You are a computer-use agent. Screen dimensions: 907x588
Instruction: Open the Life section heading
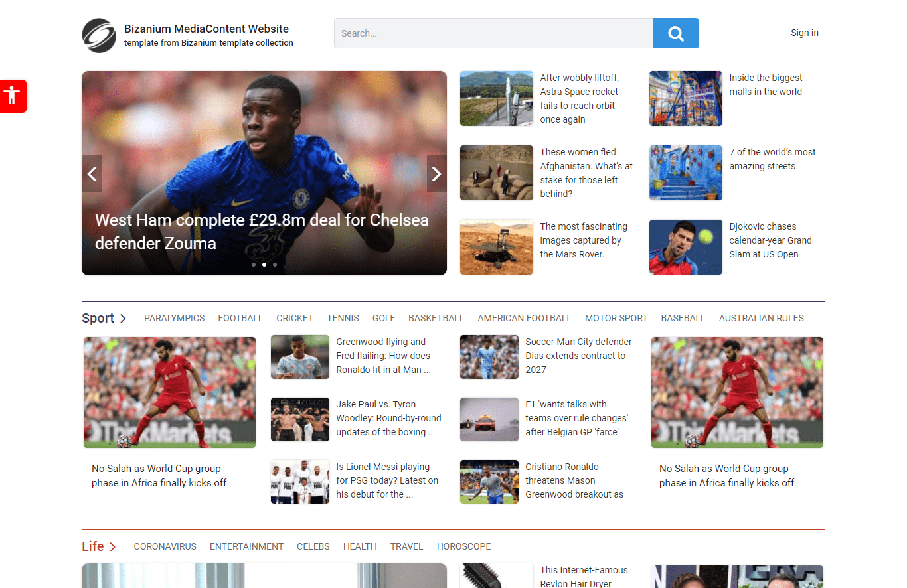(93, 546)
